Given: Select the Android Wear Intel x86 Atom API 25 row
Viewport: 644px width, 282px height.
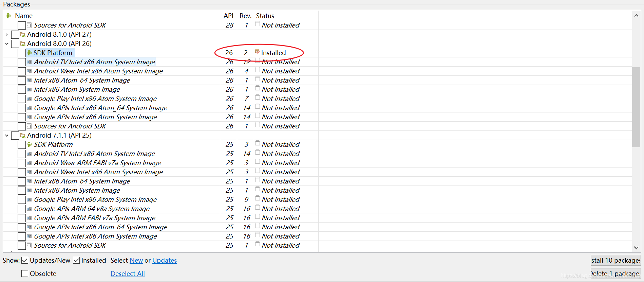Looking at the screenshot, I should [98, 172].
